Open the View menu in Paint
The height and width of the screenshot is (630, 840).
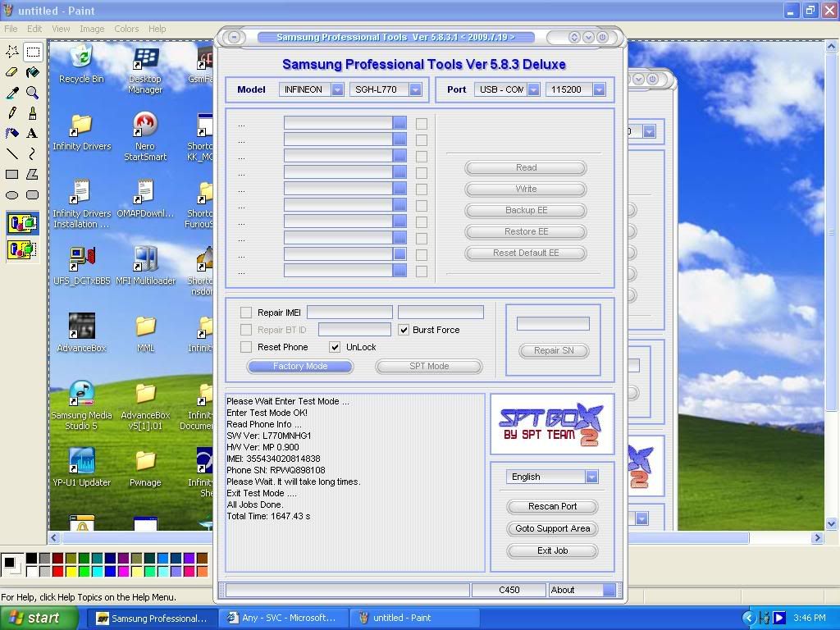(61, 29)
